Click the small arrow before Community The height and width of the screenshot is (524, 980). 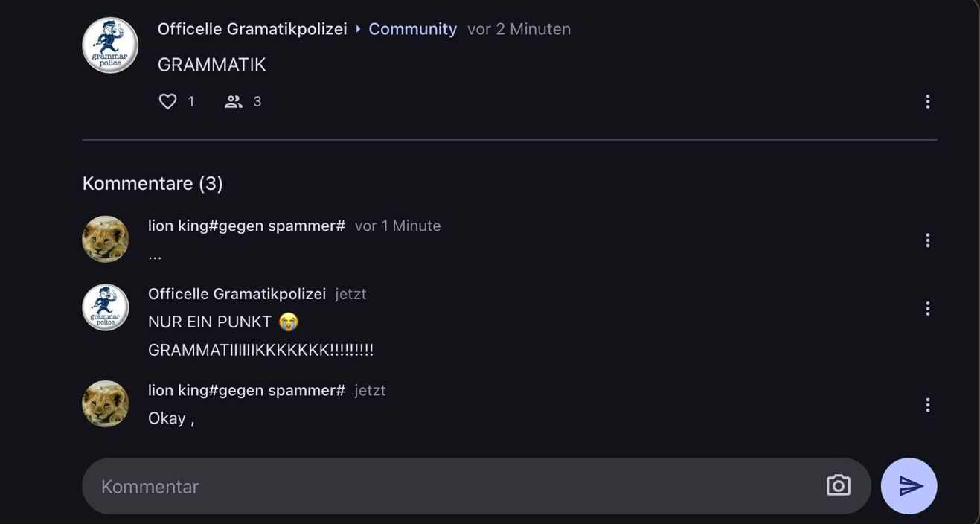click(358, 29)
